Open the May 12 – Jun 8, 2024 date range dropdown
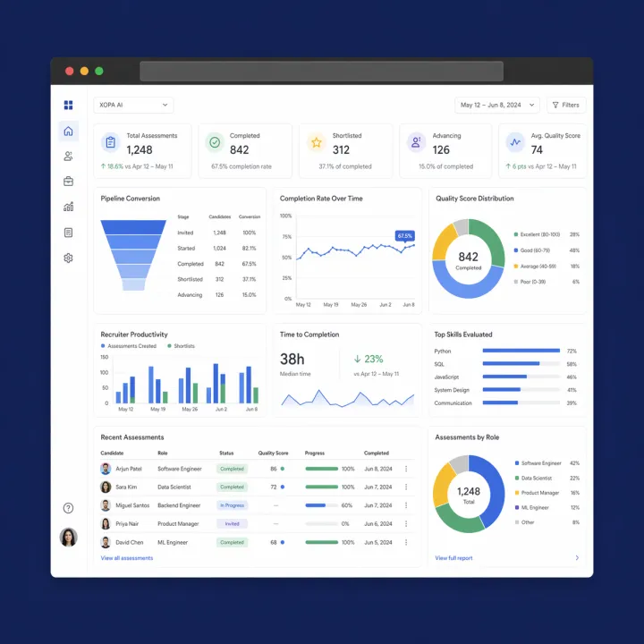644x644 pixels. pos(497,106)
